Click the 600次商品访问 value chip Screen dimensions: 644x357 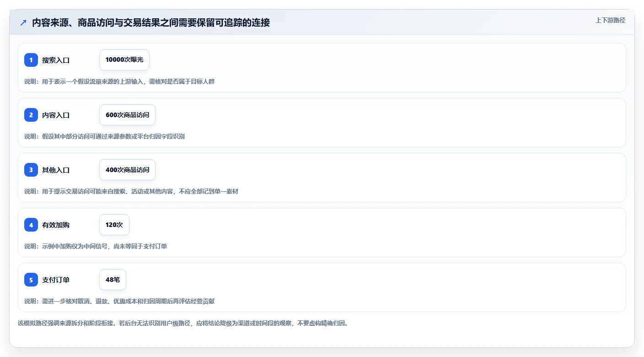pos(127,115)
